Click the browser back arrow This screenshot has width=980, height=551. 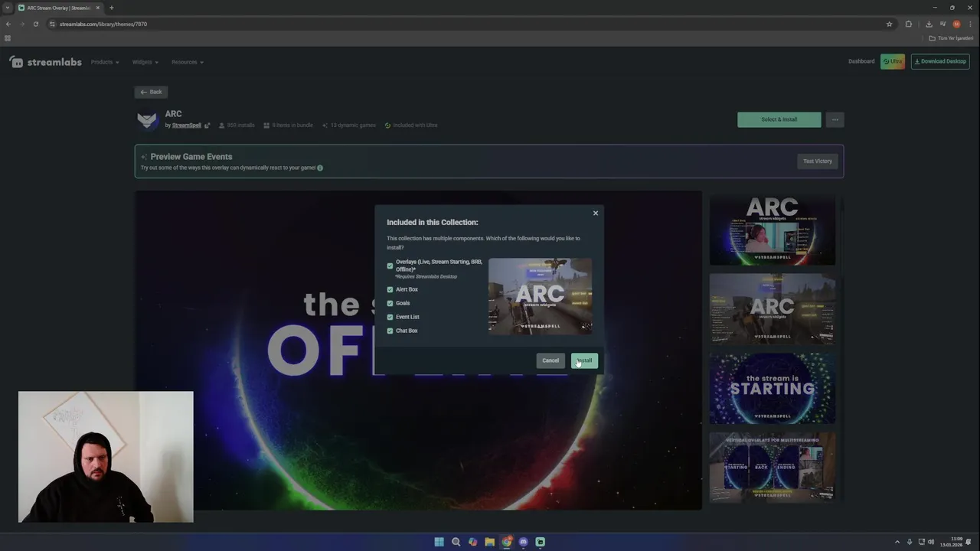pyautogui.click(x=8, y=24)
